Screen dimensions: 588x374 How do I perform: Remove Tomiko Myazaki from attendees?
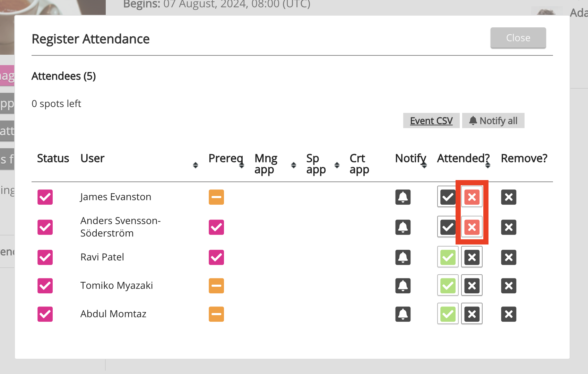[508, 286]
